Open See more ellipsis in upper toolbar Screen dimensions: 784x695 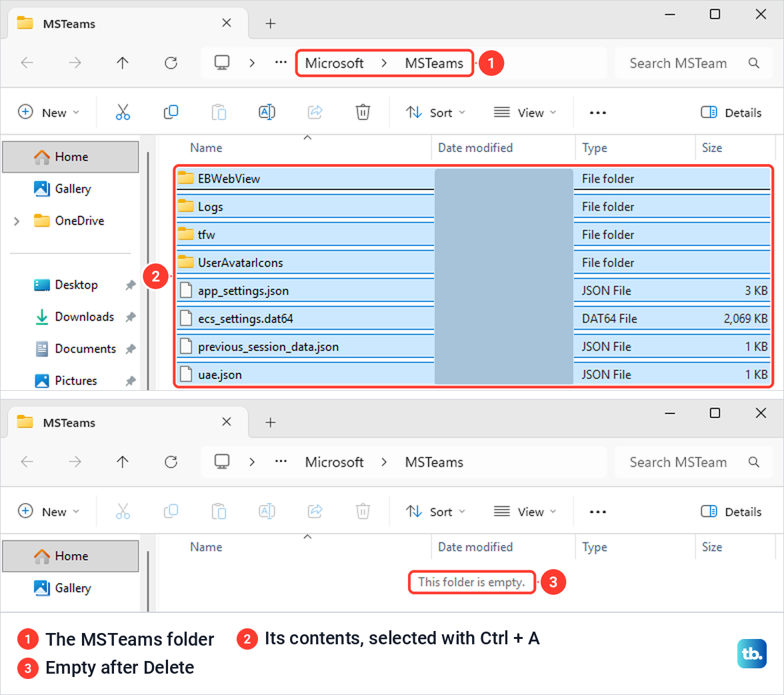597,113
